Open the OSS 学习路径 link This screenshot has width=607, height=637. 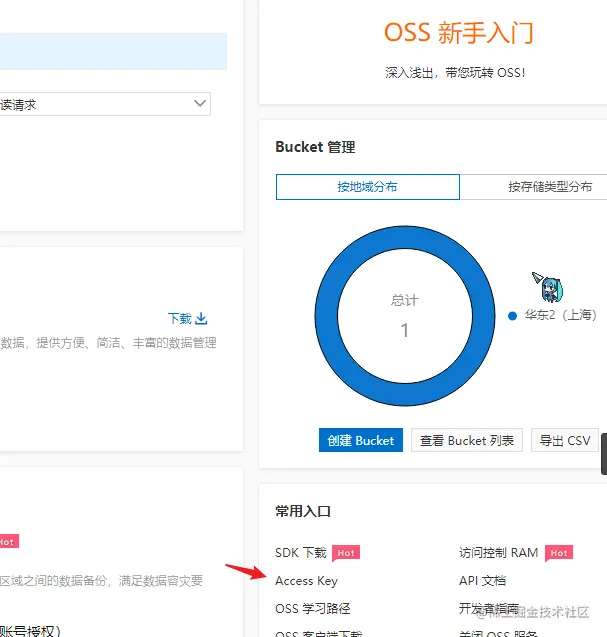point(312,609)
